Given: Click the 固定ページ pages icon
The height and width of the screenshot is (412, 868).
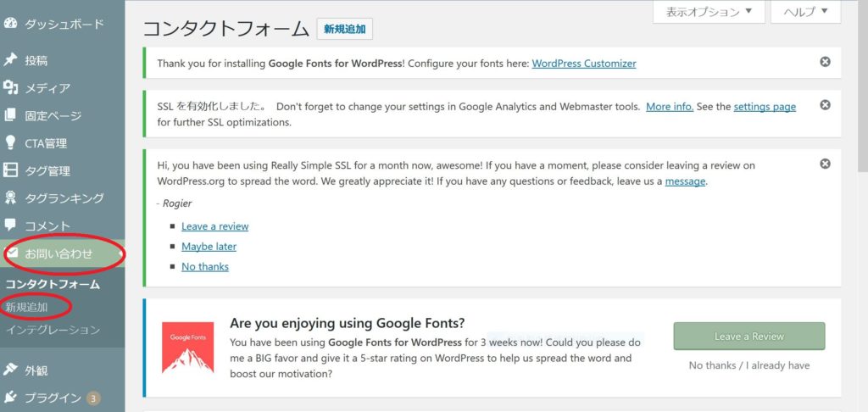Looking at the screenshot, I should pyautogui.click(x=10, y=116).
